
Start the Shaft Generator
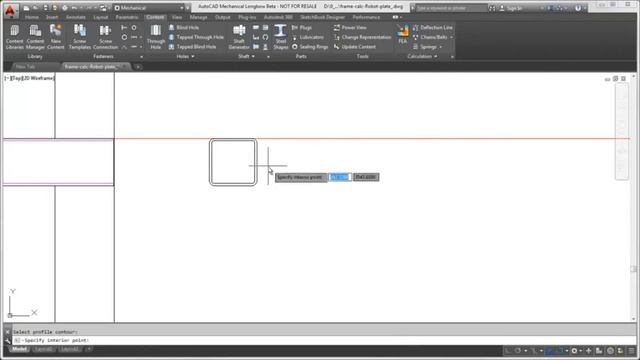click(x=239, y=37)
